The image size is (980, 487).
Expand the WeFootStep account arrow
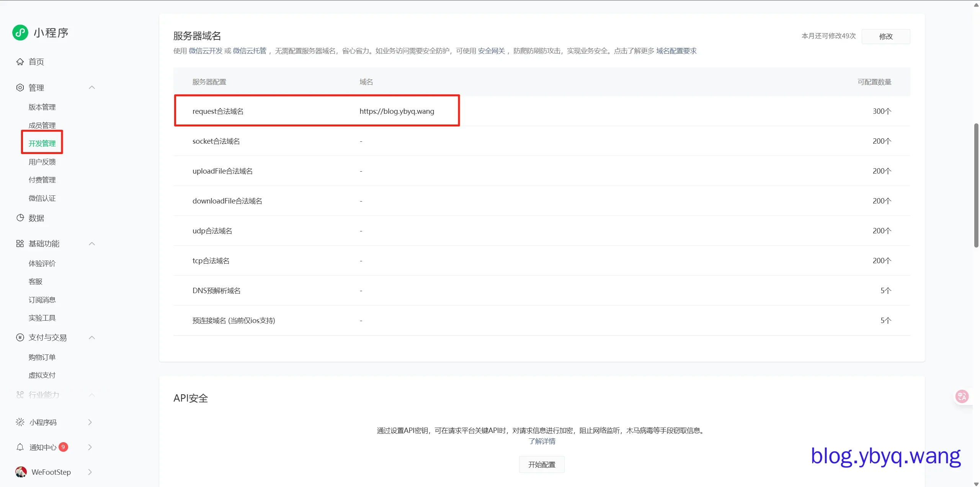click(90, 472)
